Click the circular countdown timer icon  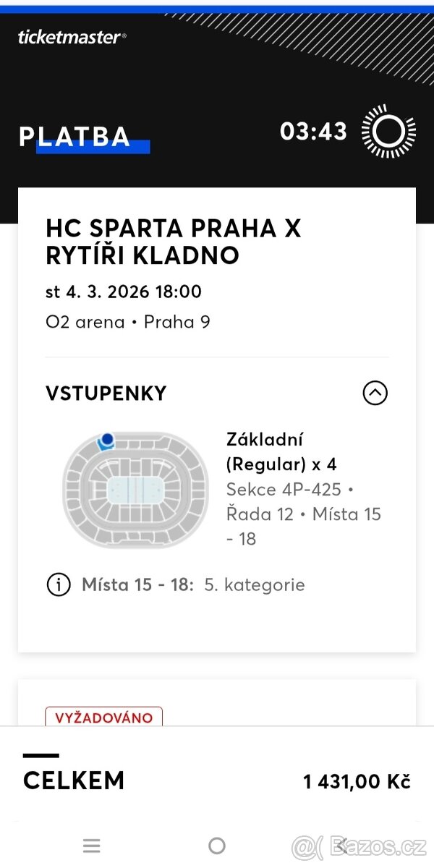pos(388,132)
